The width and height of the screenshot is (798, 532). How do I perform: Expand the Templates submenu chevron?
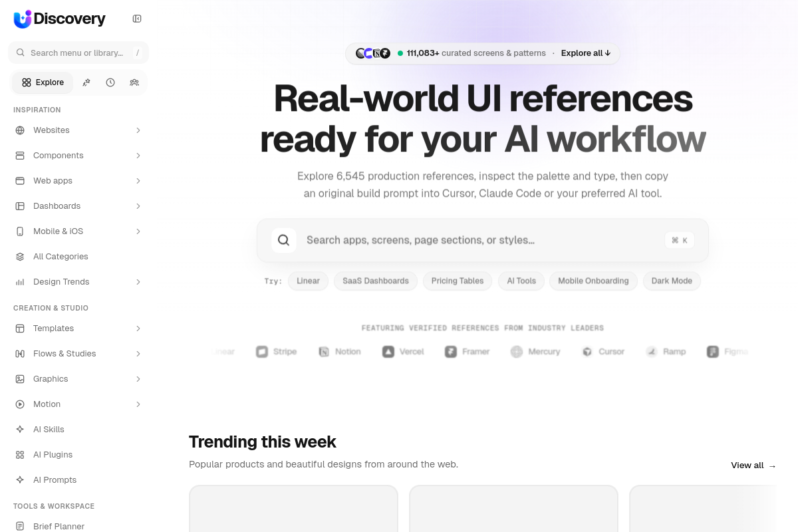(138, 329)
